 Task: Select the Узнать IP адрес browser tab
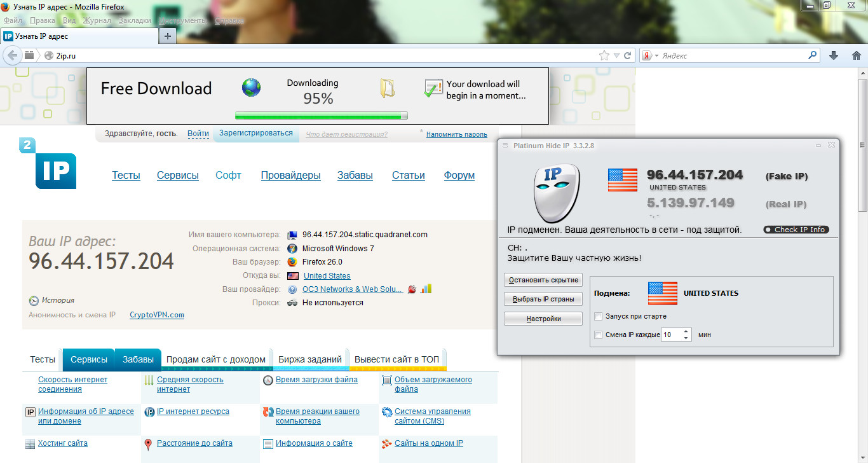point(79,36)
